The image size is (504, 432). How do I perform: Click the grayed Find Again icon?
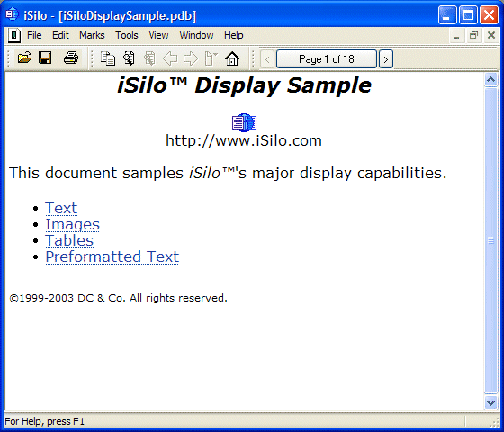coord(149,58)
